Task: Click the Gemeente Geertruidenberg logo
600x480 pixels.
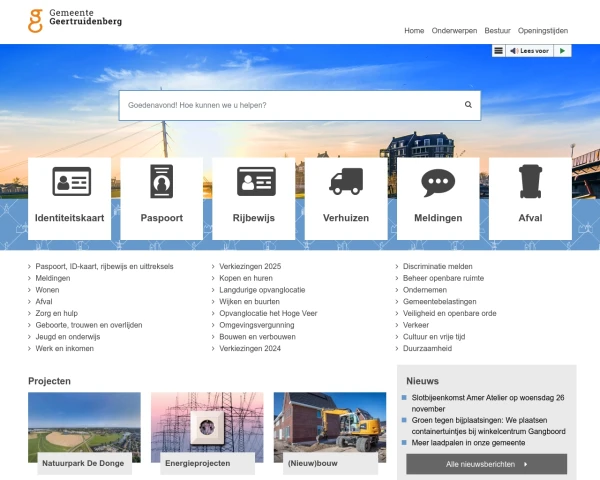Action: coord(75,21)
